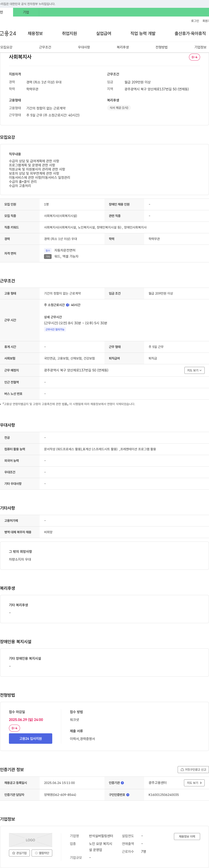Click the 워크넷 application method text

coord(74,719)
